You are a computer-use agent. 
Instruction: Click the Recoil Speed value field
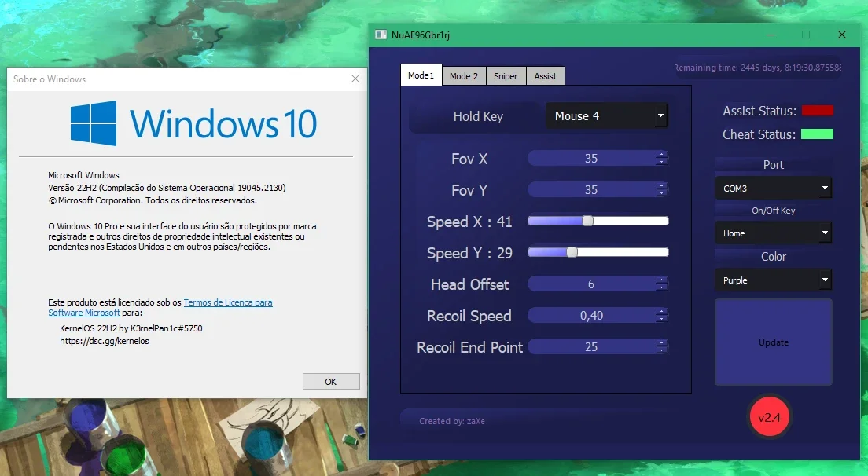pos(591,316)
